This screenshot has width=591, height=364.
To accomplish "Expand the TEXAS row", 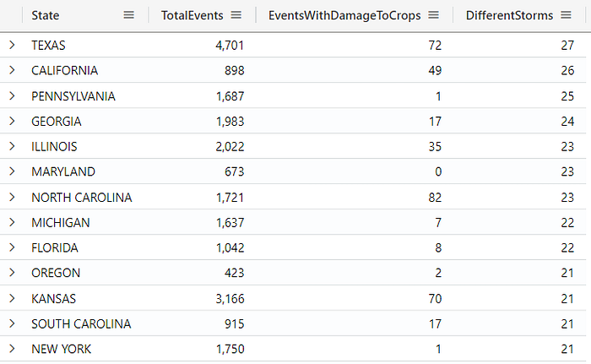I will (12, 45).
